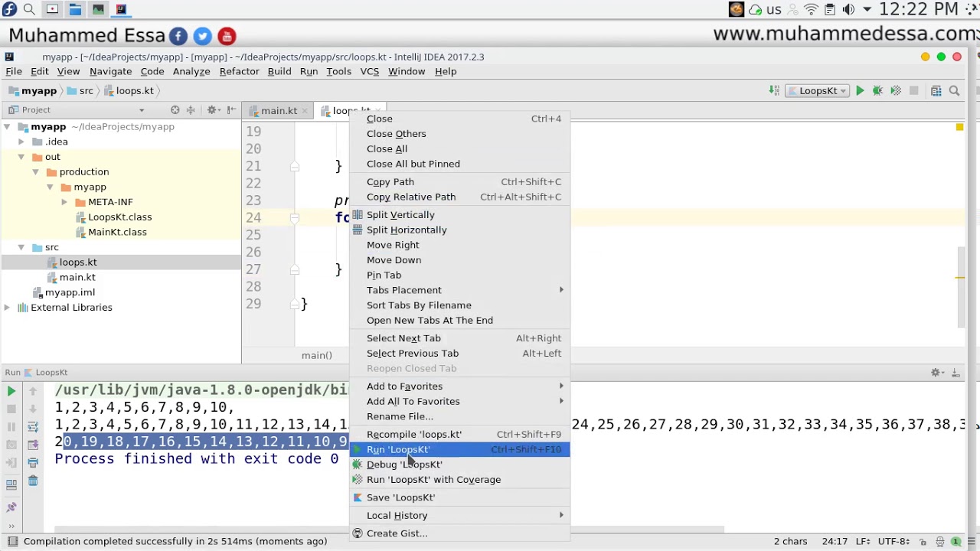Click the collapse all icon in Project panel

(x=191, y=110)
